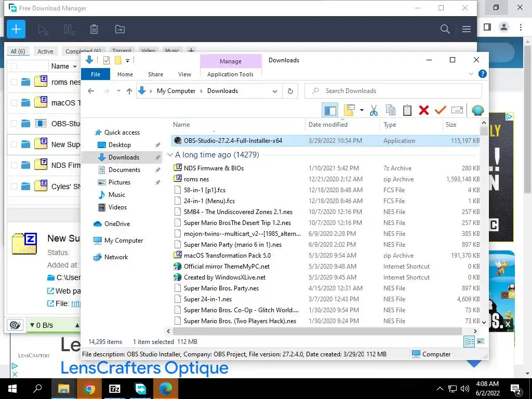Image resolution: width=532 pixels, height=399 pixels.
Task: Select the roms nes zip archive
Action: pos(196,179)
